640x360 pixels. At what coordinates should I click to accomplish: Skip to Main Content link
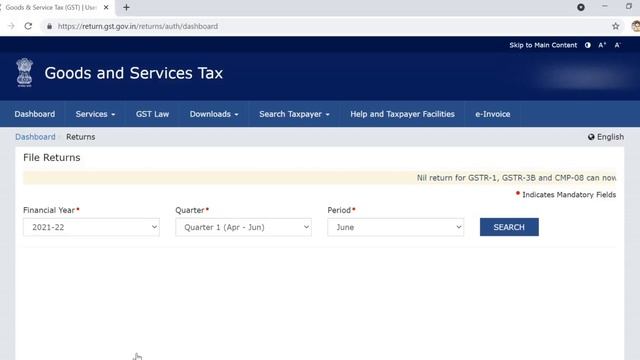click(543, 45)
